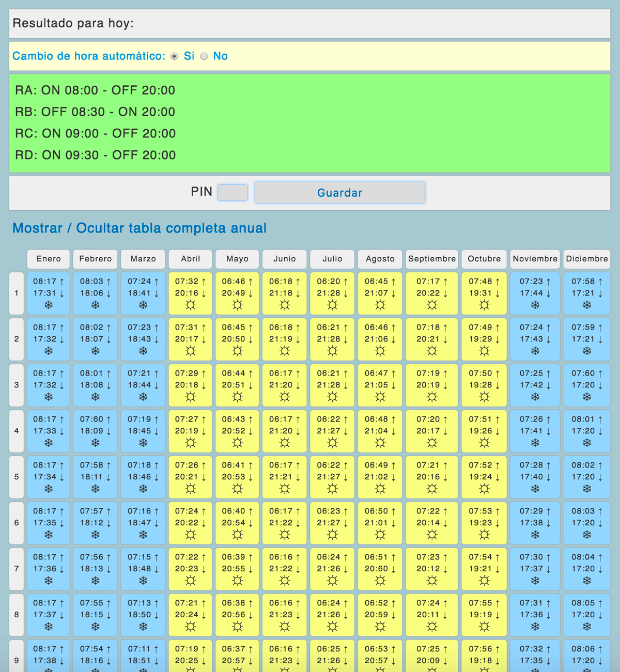Click the snowflake icon in Diciembre day 2

[587, 351]
